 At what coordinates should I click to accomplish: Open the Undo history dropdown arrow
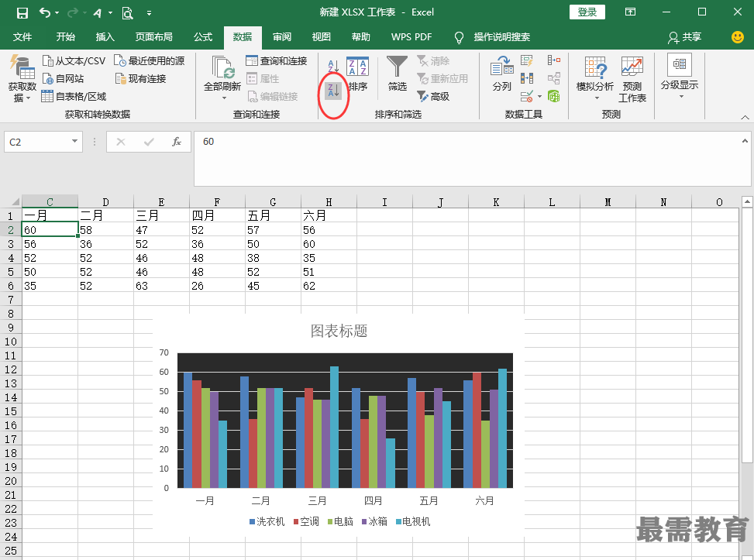pyautogui.click(x=57, y=13)
